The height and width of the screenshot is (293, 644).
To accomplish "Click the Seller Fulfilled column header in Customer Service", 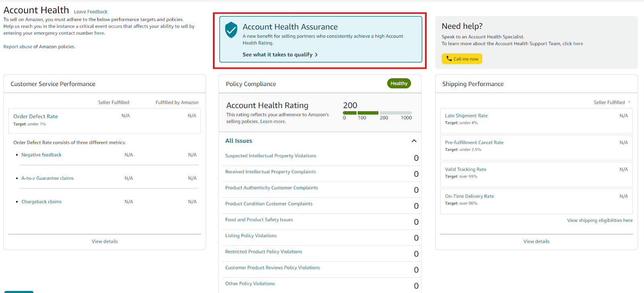I will point(114,102).
